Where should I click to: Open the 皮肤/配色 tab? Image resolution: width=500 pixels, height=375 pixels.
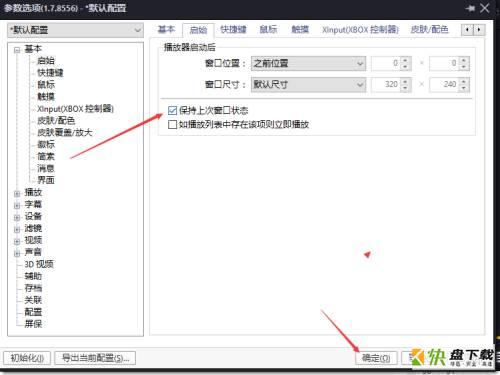point(429,29)
